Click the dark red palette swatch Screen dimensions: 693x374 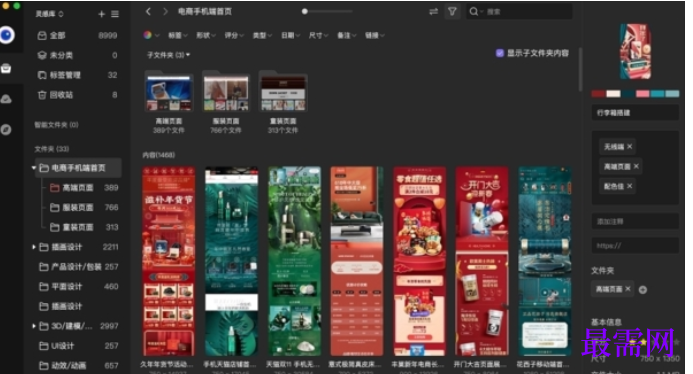(x=598, y=94)
